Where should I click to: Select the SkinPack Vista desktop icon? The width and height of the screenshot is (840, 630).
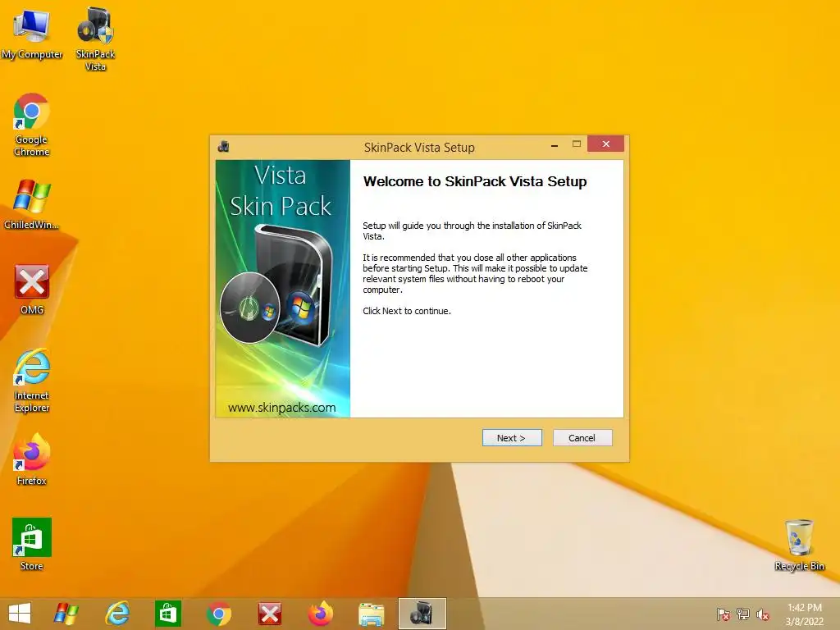(x=95, y=39)
